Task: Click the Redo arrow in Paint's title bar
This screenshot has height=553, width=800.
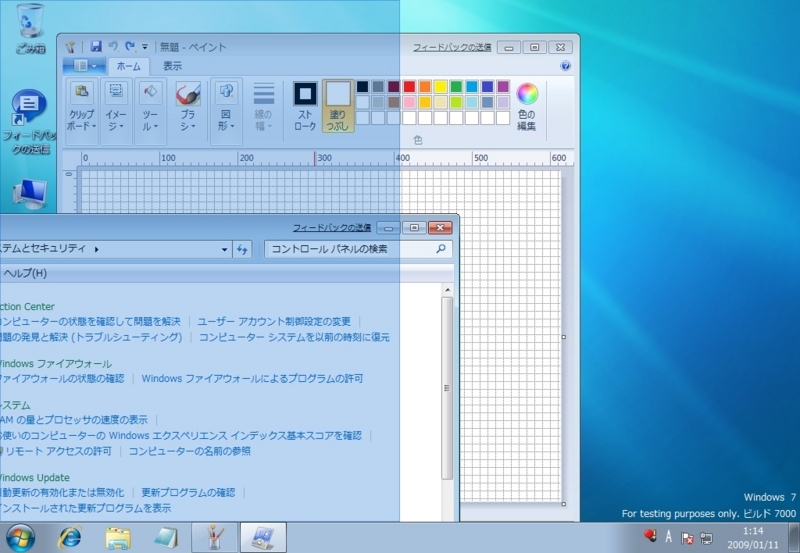Action: (130, 47)
